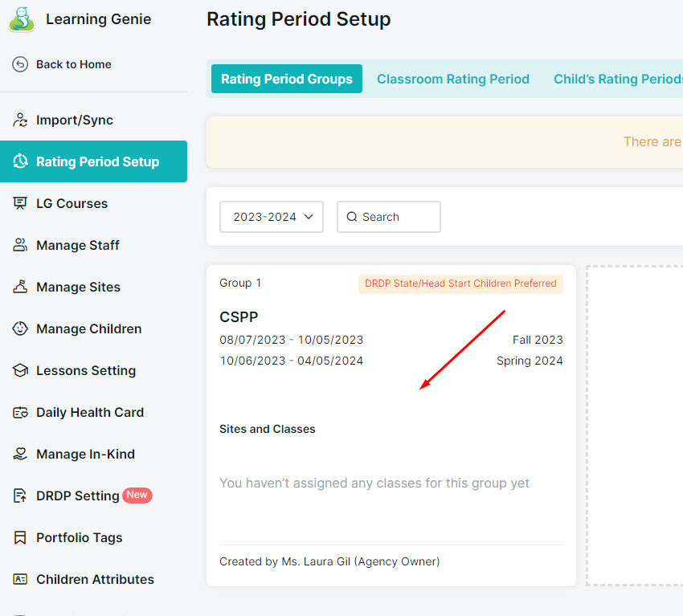Open the 2023-2024 school year dropdown
The height and width of the screenshot is (616, 683).
tap(272, 217)
